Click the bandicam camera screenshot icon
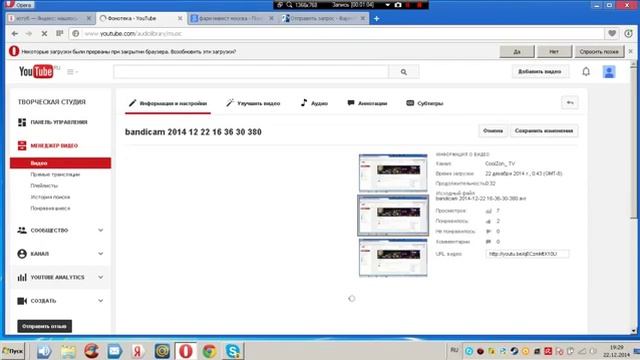 click(398, 5)
